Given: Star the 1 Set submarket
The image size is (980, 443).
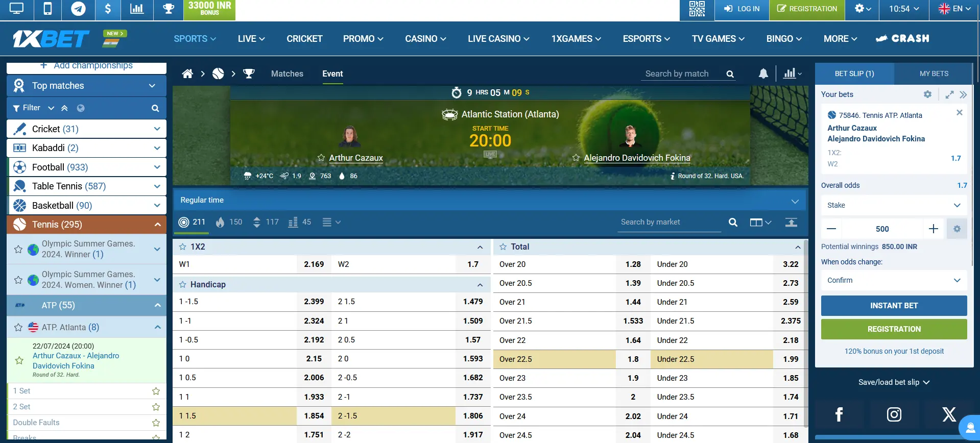Looking at the screenshot, I should [x=156, y=391].
